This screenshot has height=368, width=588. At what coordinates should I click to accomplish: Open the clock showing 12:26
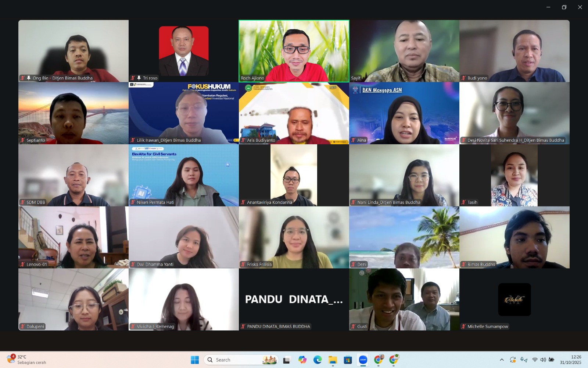point(570,360)
